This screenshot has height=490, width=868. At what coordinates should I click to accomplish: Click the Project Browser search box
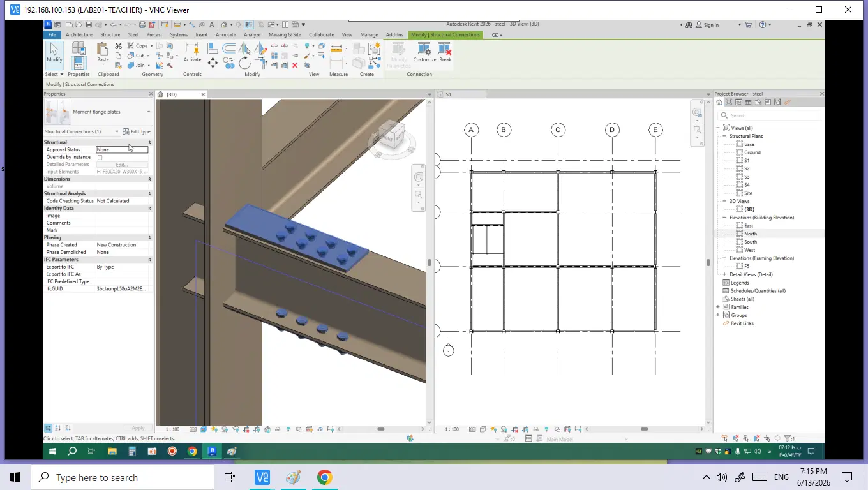(769, 115)
